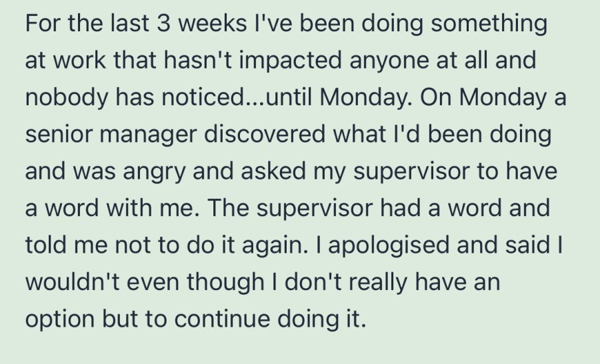Click the word "told"

(x=45, y=245)
